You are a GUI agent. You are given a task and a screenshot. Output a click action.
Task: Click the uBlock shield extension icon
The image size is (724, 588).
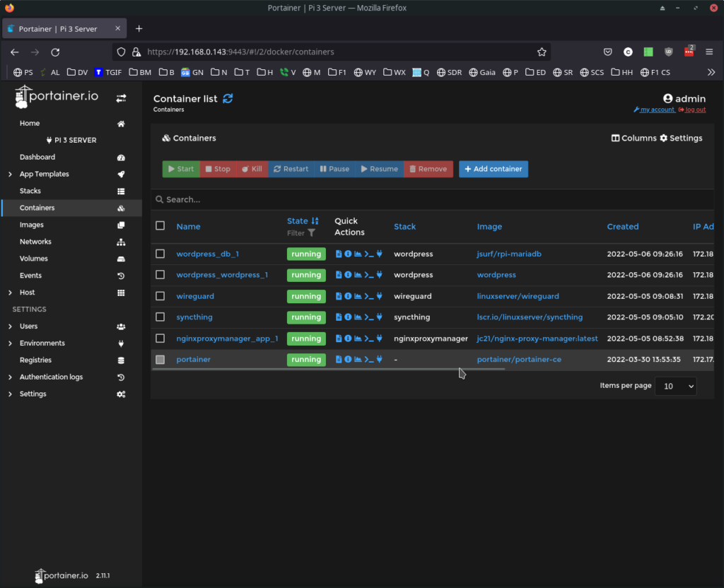(x=669, y=52)
